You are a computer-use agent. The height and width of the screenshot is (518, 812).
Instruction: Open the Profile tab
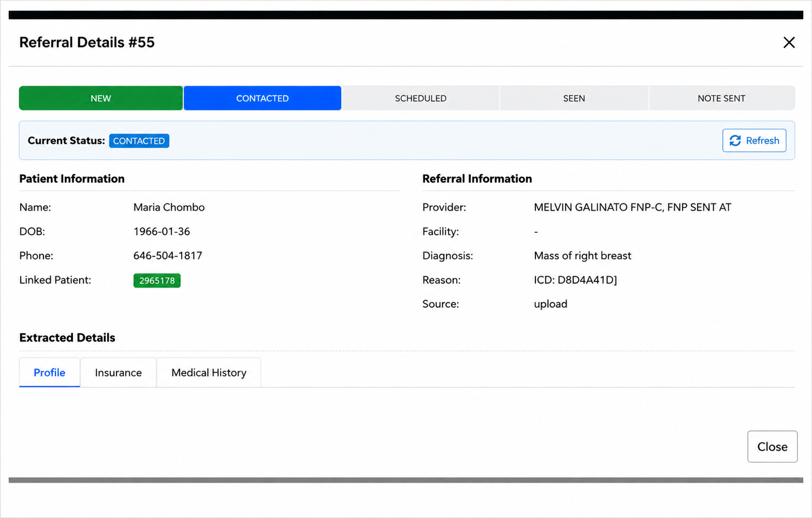coord(50,373)
